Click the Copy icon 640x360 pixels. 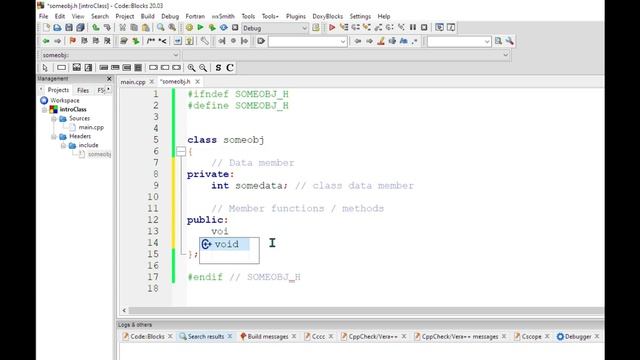click(x=134, y=27)
